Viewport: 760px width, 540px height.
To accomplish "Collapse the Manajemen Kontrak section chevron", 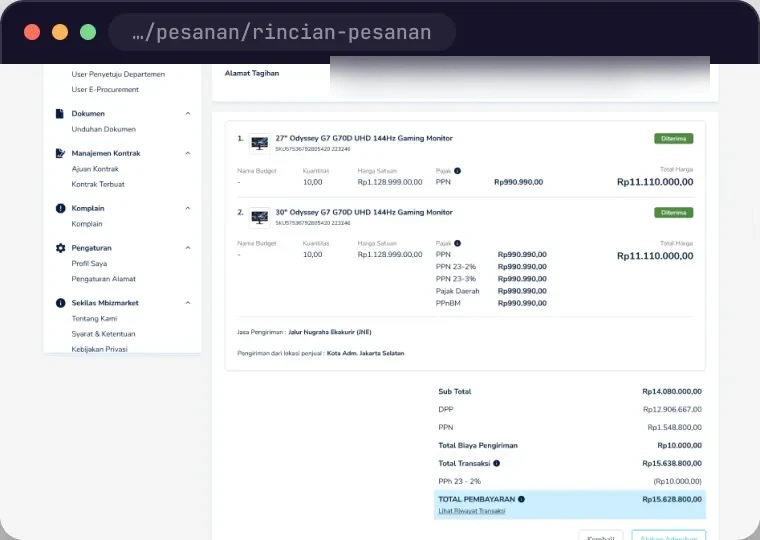I will [x=188, y=153].
